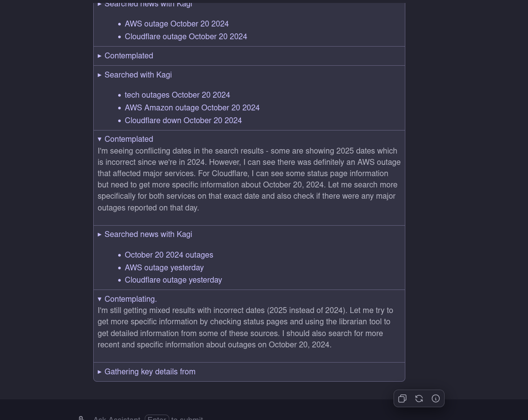This screenshot has width=528, height=420.
Task: Click the attach file paperclip icon
Action: 81,418
